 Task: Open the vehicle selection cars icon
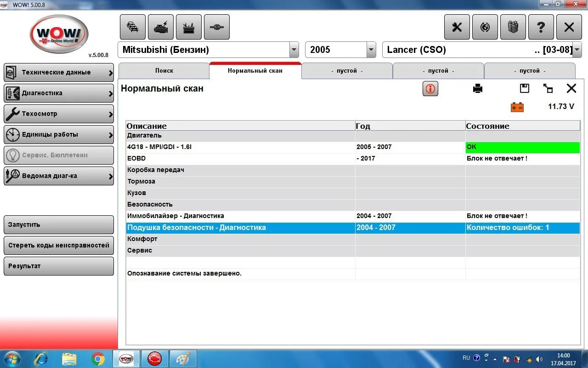tap(133, 27)
